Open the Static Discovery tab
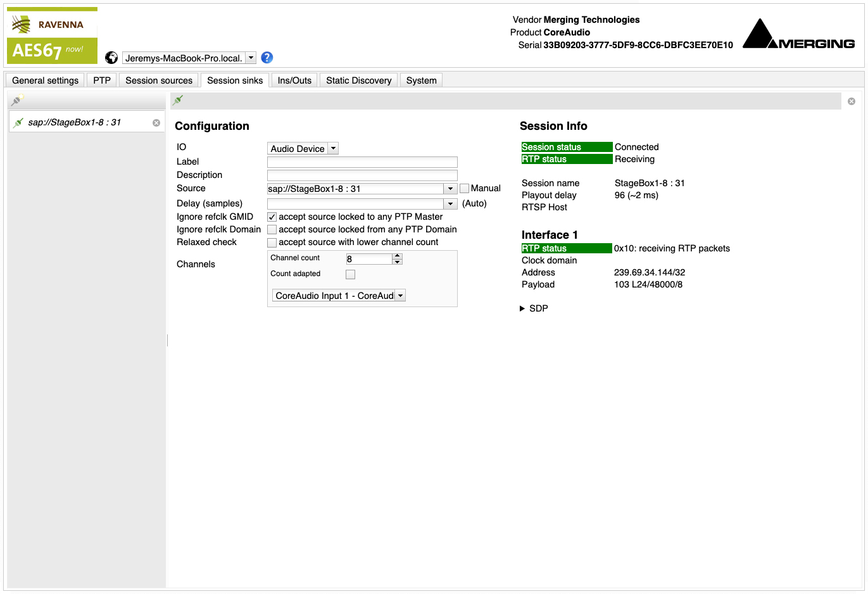The height and width of the screenshot is (594, 868). 358,80
